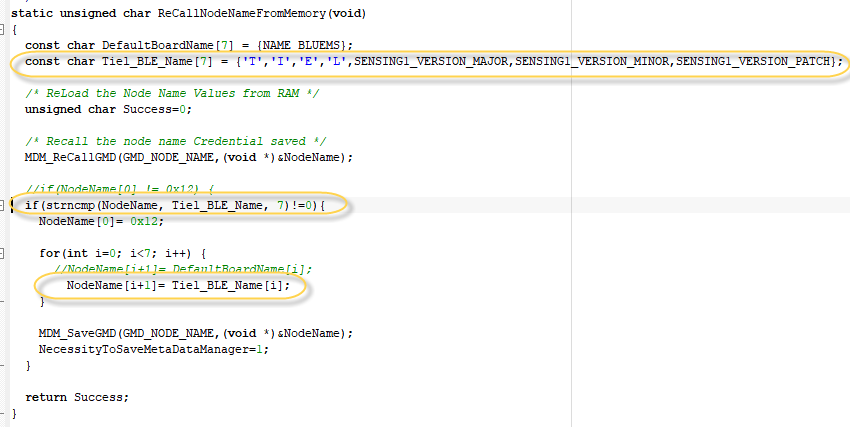850x427 pixels.
Task: Click the commented DefaultBoardName[i] assignment line
Action: (183, 269)
